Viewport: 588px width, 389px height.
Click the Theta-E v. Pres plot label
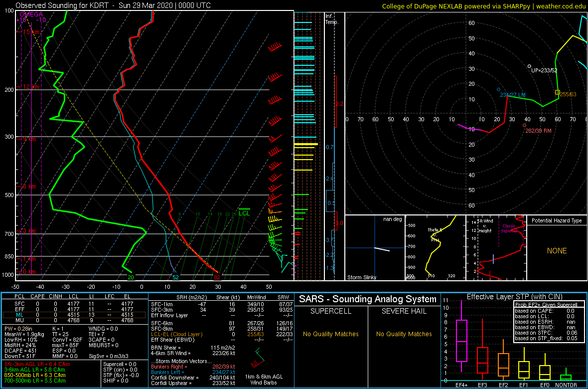435,234
